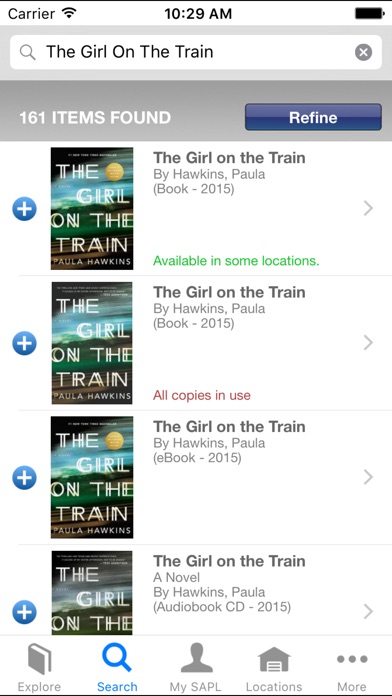Open the chevron for the 'All copies in use' book
Screen dimensions: 392x696
point(368,343)
